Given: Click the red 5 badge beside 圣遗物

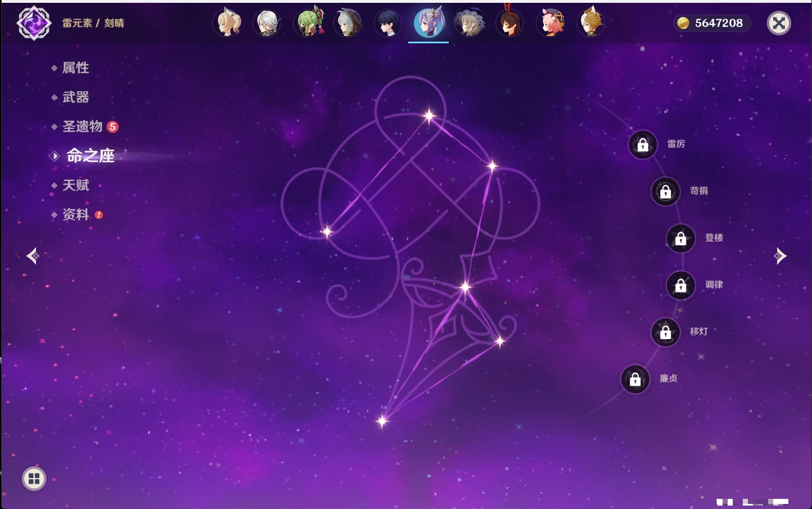Looking at the screenshot, I should (112, 127).
